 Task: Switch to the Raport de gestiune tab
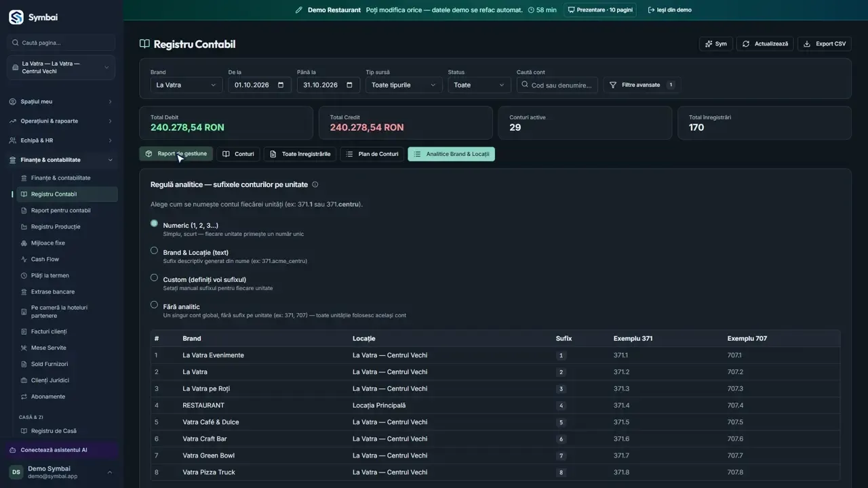[176, 154]
